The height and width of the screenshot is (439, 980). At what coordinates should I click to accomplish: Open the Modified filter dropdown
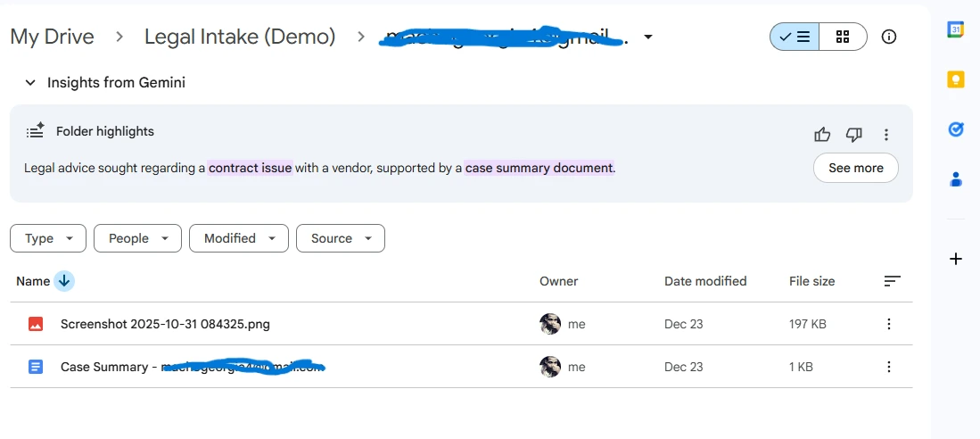[239, 238]
